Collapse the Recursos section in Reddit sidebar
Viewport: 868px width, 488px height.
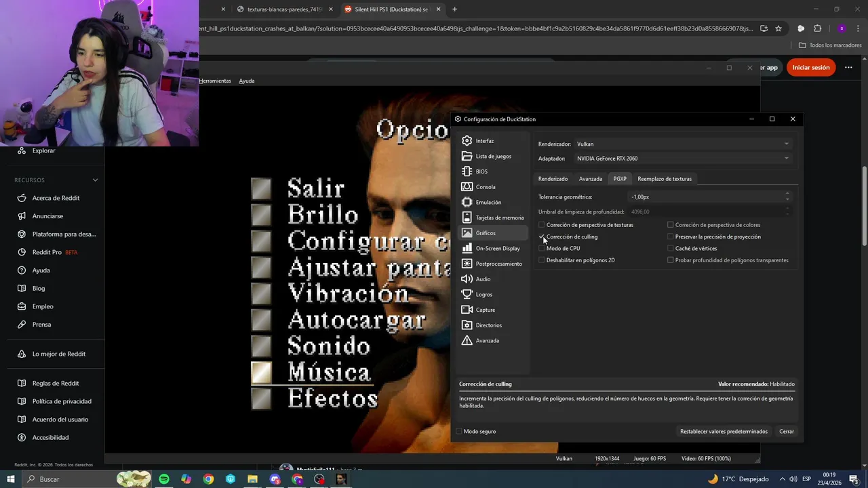95,180
